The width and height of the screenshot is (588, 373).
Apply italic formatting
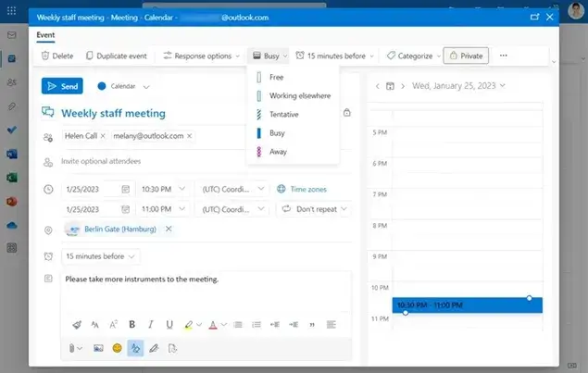tap(150, 325)
